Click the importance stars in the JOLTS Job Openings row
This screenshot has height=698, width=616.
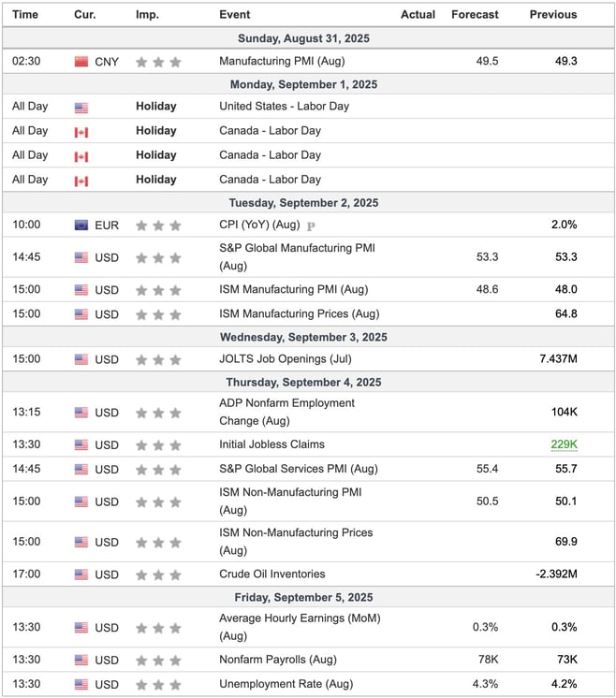click(x=158, y=359)
